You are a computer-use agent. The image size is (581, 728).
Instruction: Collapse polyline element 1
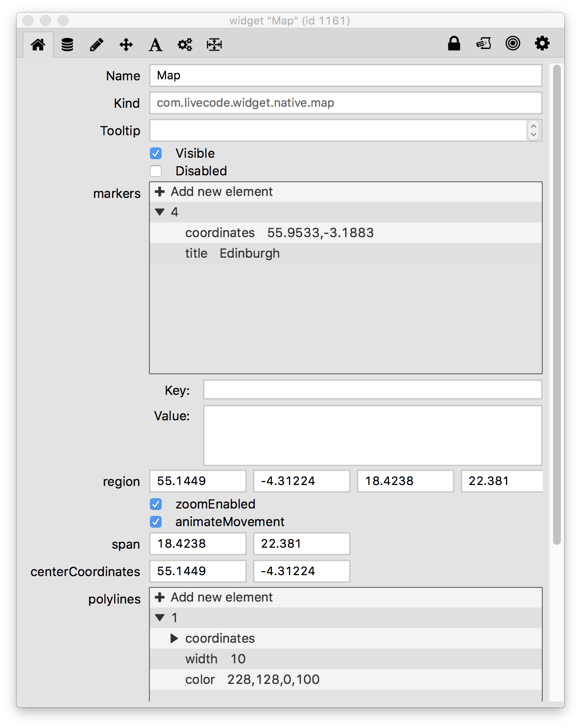pos(160,618)
